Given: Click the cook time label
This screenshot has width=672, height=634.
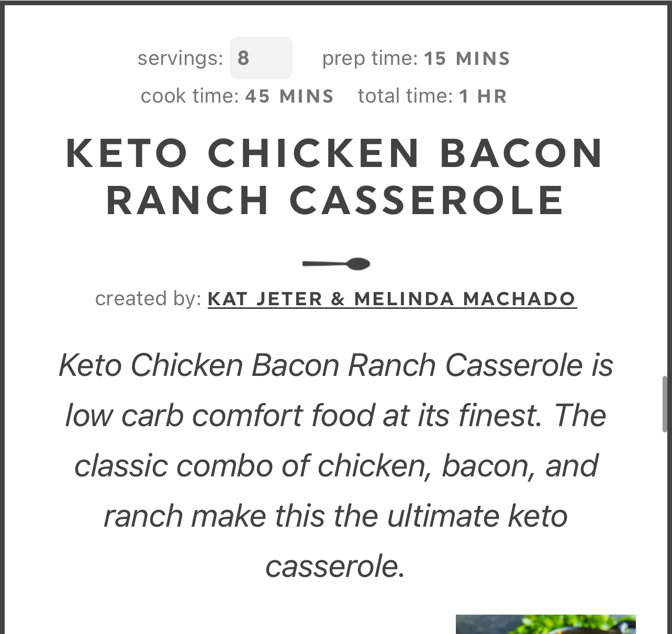Looking at the screenshot, I should pos(189,96).
